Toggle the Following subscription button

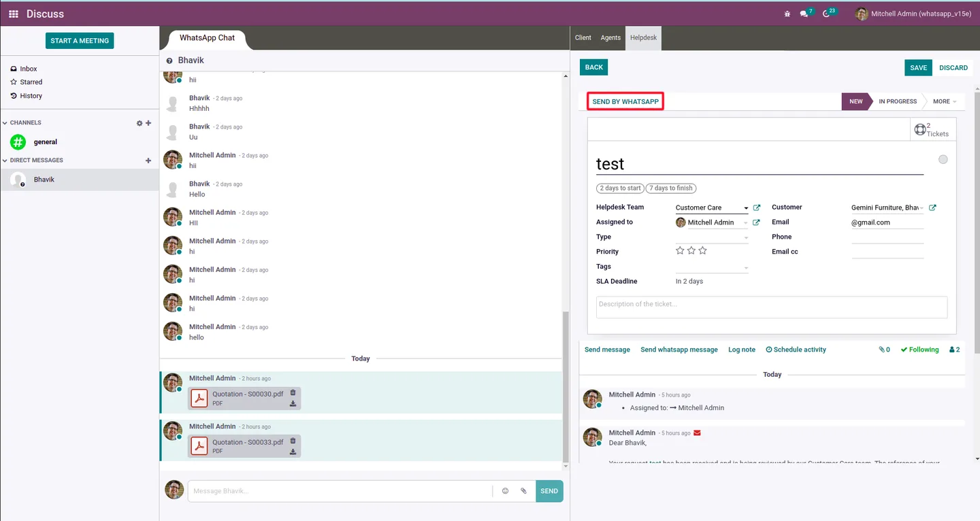point(919,350)
